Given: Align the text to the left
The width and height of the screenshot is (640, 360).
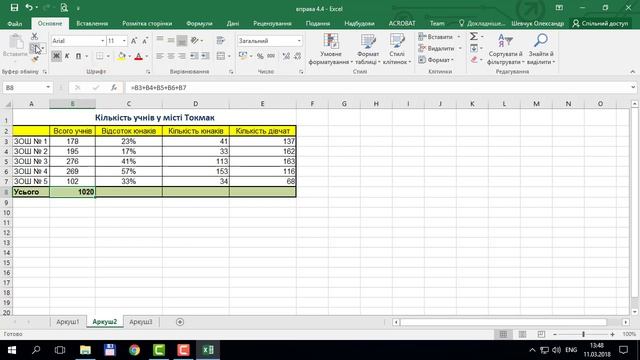Looking at the screenshot, I should tap(160, 56).
